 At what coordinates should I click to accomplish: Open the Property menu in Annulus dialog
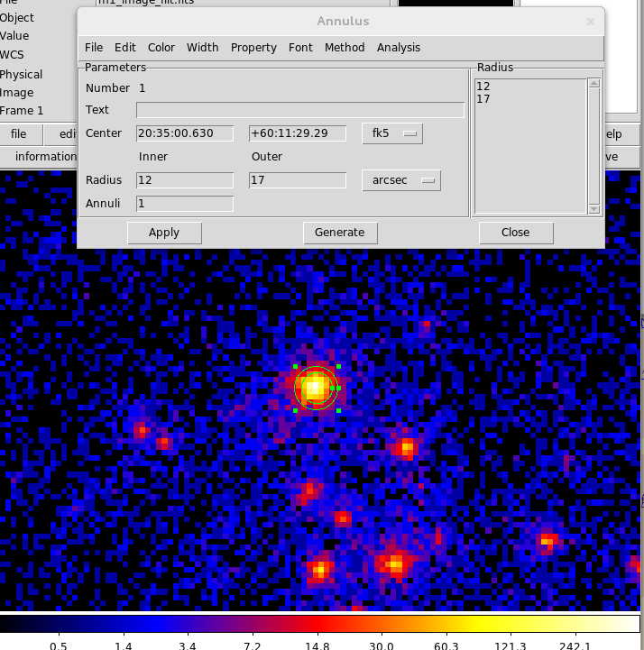(253, 48)
